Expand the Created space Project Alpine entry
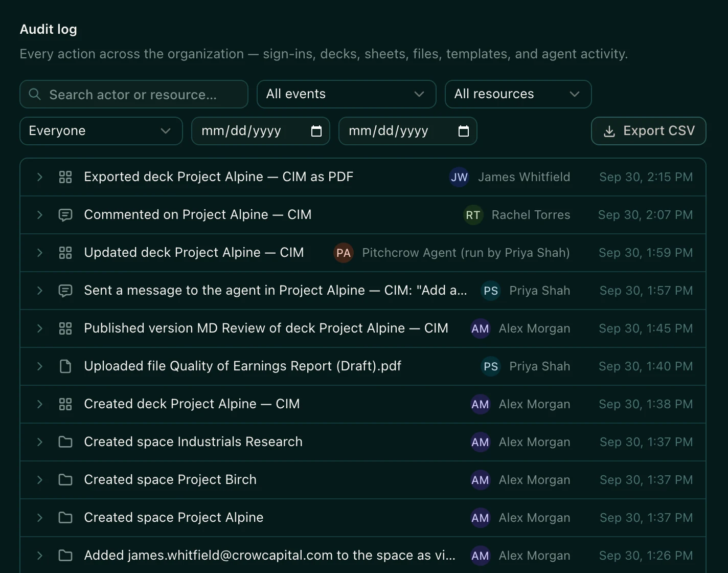The image size is (728, 573). tap(39, 518)
